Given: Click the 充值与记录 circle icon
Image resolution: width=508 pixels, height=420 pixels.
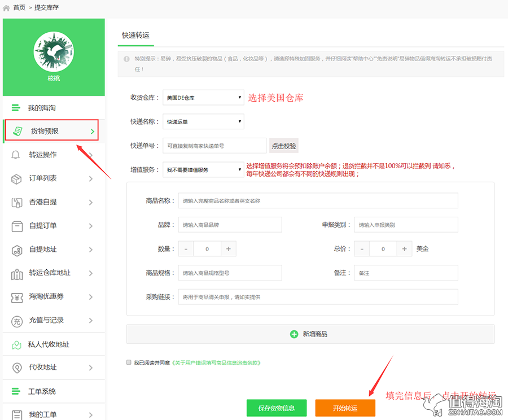Looking at the screenshot, I should [x=17, y=321].
